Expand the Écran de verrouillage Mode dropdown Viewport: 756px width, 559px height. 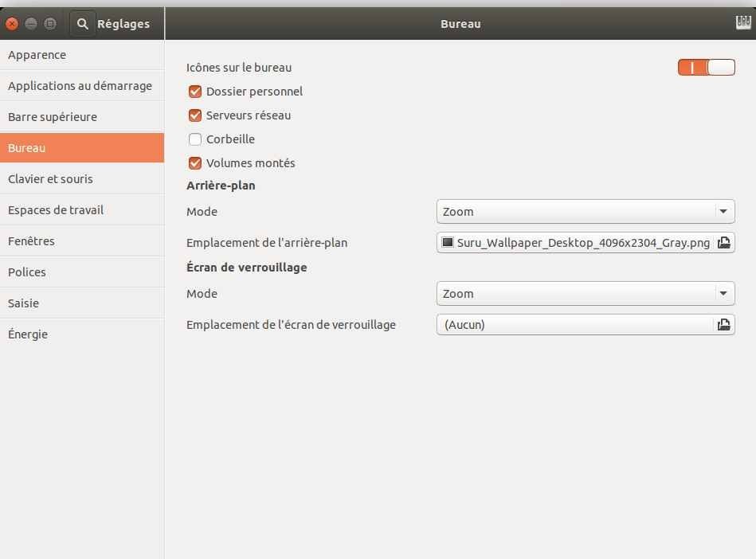coord(585,294)
